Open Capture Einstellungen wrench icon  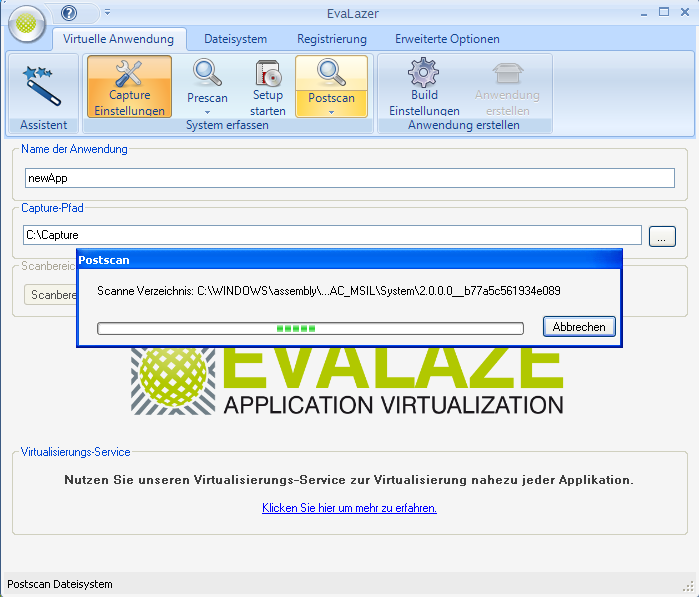(129, 76)
